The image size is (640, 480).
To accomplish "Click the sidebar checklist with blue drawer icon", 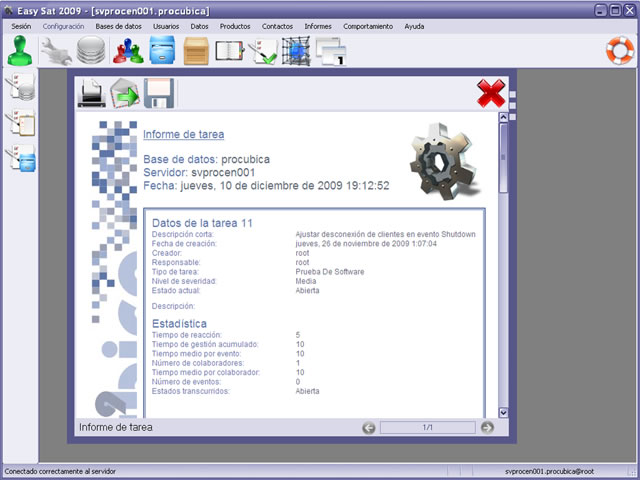I will [x=20, y=158].
